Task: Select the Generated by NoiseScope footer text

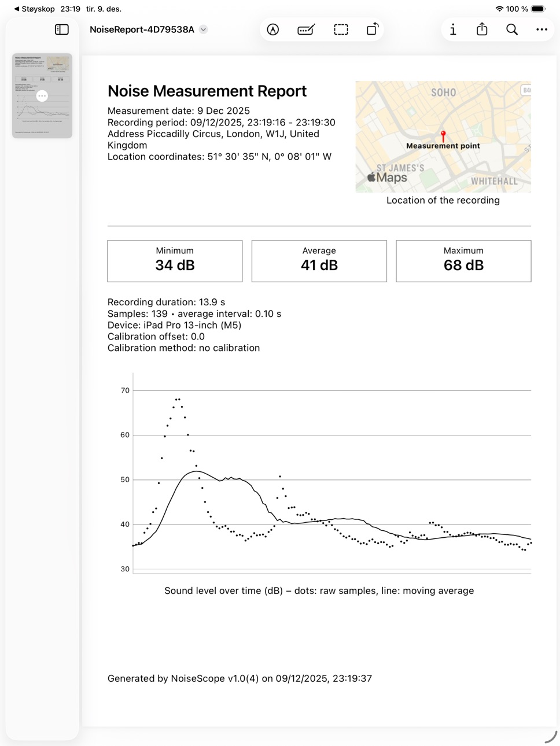Action: 240,678
